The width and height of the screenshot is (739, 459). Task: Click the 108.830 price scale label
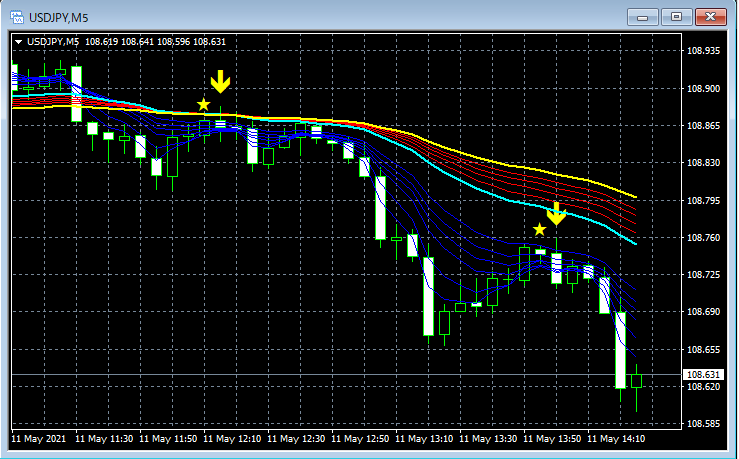pyautogui.click(x=703, y=163)
